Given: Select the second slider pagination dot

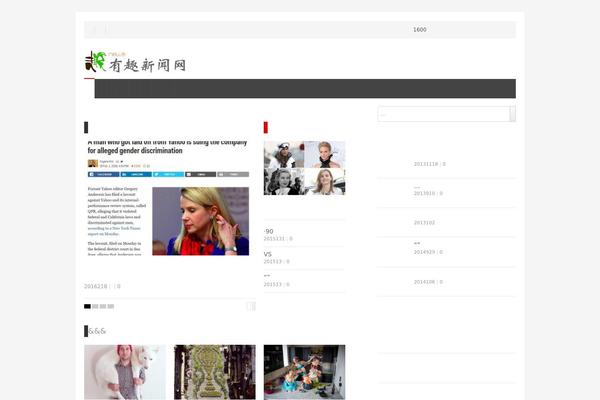Looking at the screenshot, I should click(95, 306).
